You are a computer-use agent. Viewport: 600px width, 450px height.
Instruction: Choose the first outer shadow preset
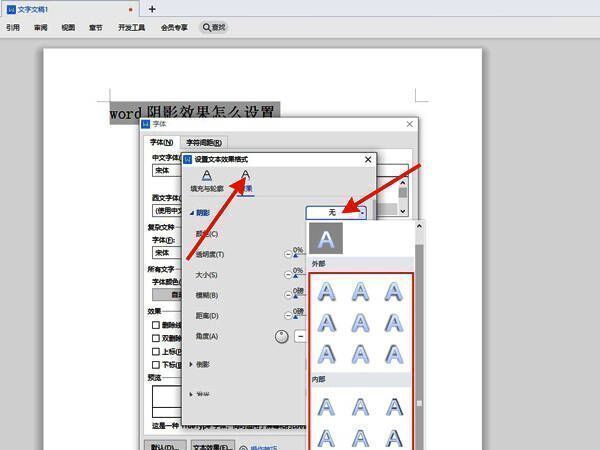point(326,292)
